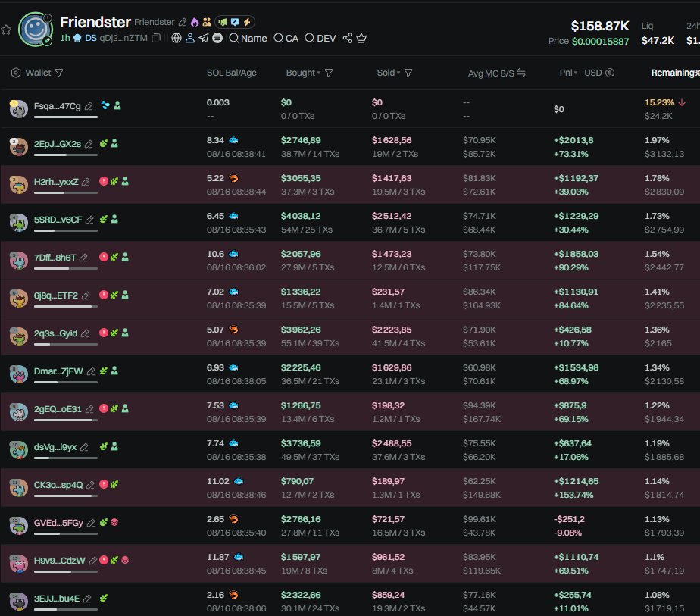Click the yellow group holders icon
The height and width of the screenshot is (616, 700).
206,22
